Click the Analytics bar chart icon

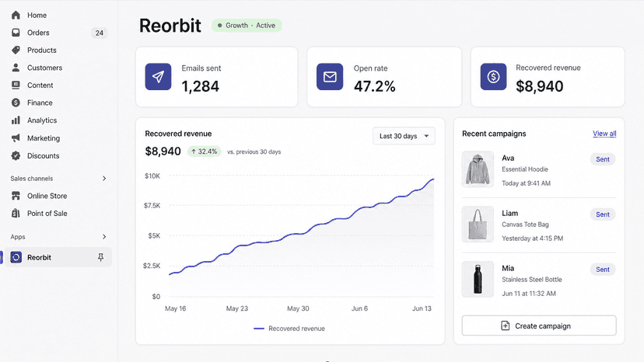point(16,120)
